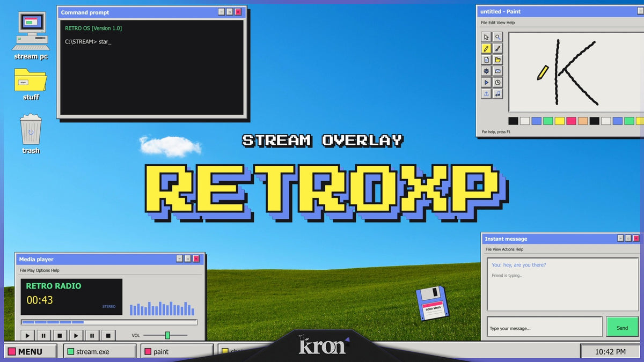Click the "STEREO" indicator in Media player

tap(109, 307)
